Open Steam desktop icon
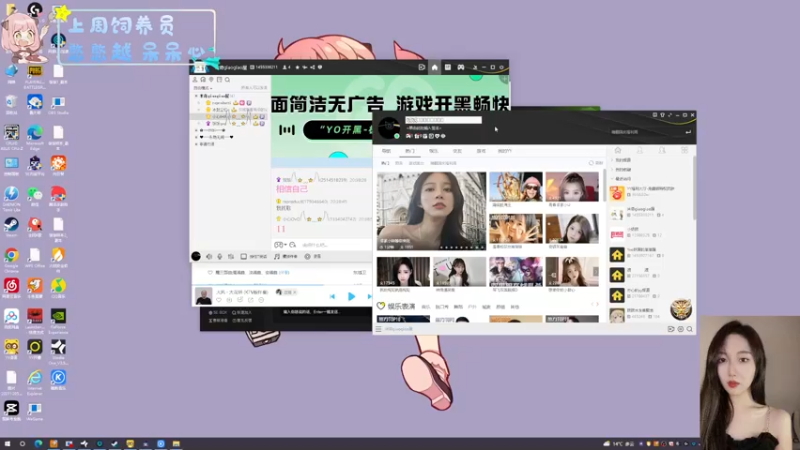800x450 pixels. 11,227
